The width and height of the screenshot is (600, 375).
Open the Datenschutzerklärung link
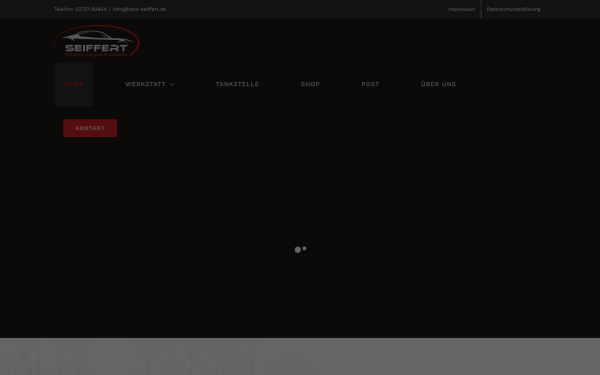(x=514, y=9)
